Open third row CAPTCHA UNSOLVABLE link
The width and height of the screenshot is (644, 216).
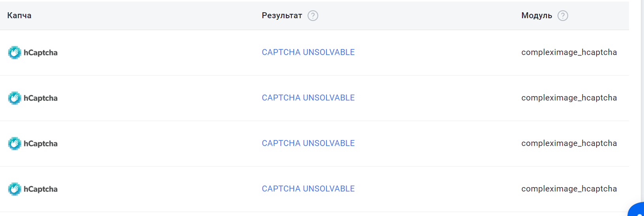coord(308,143)
